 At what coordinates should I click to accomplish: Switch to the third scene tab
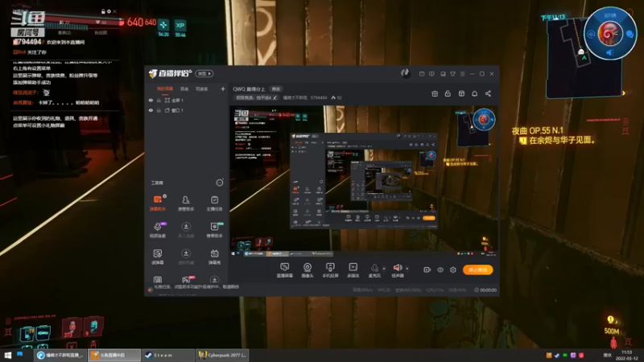(202, 89)
